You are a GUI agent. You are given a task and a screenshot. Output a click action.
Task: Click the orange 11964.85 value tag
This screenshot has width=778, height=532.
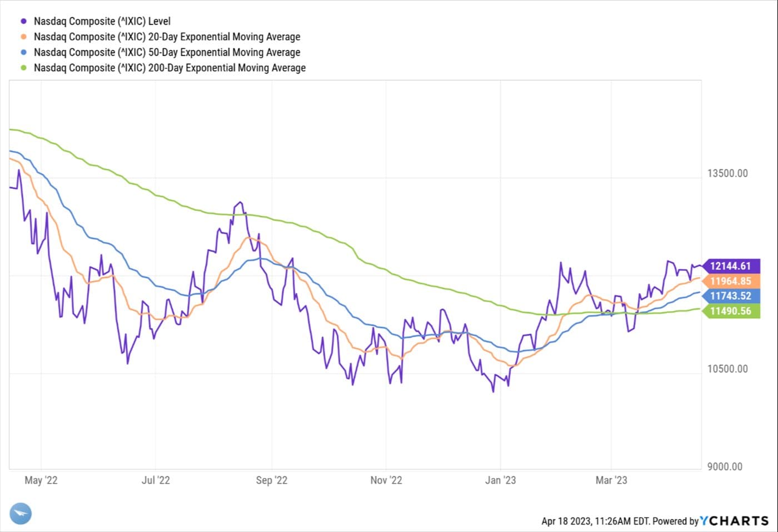tap(730, 281)
